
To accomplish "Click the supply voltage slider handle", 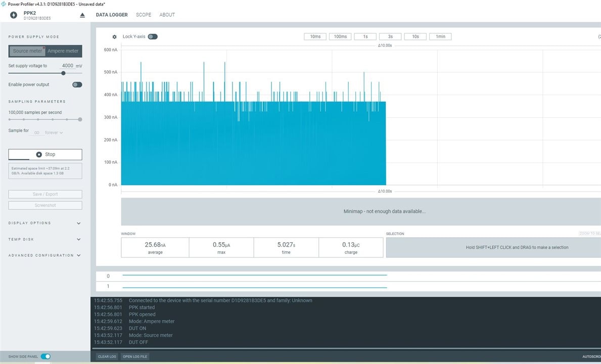I will pos(63,73).
